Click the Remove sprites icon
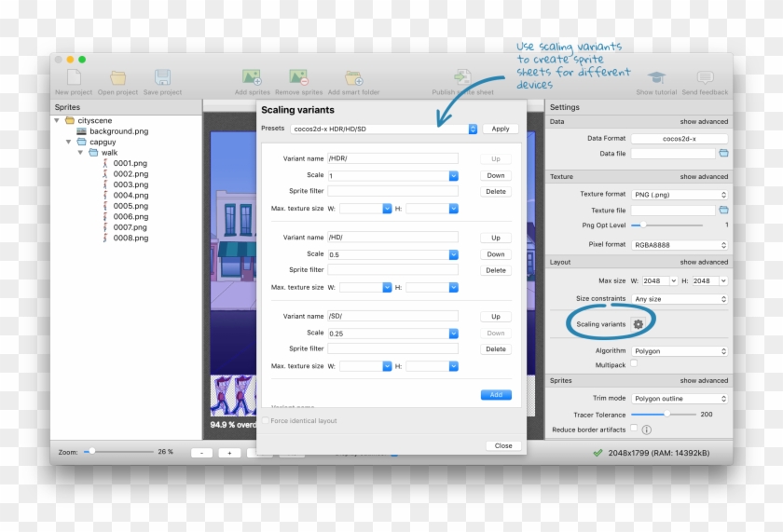The image size is (783, 532). pyautogui.click(x=298, y=77)
